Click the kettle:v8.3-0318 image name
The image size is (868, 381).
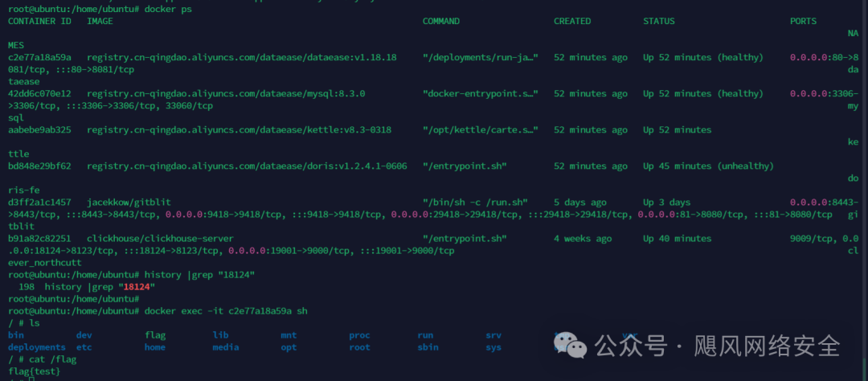(x=240, y=129)
